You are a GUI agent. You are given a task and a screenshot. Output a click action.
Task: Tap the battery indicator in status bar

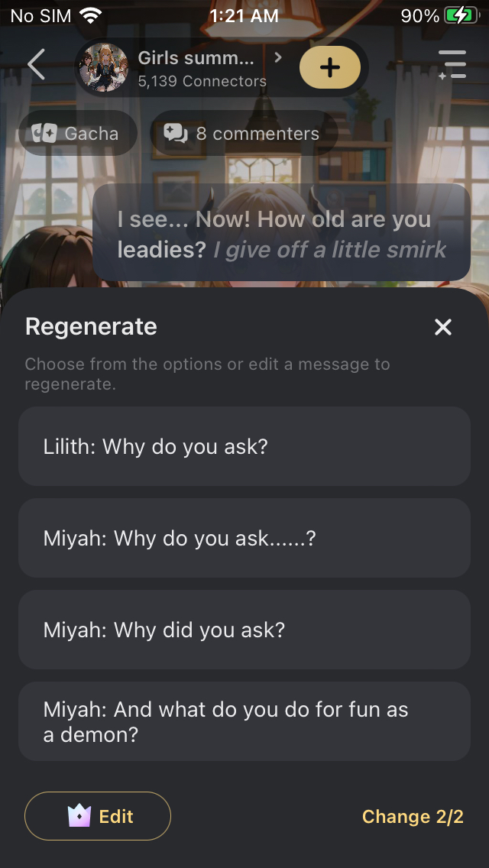point(460,15)
